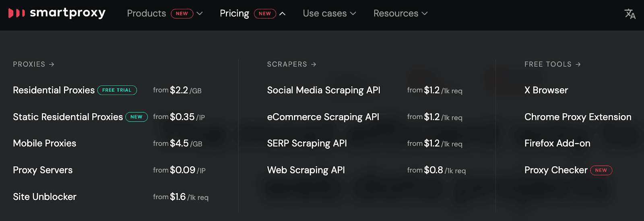The width and height of the screenshot is (644, 221).
Task: Open Proxy Checker tool
Action: click(556, 170)
